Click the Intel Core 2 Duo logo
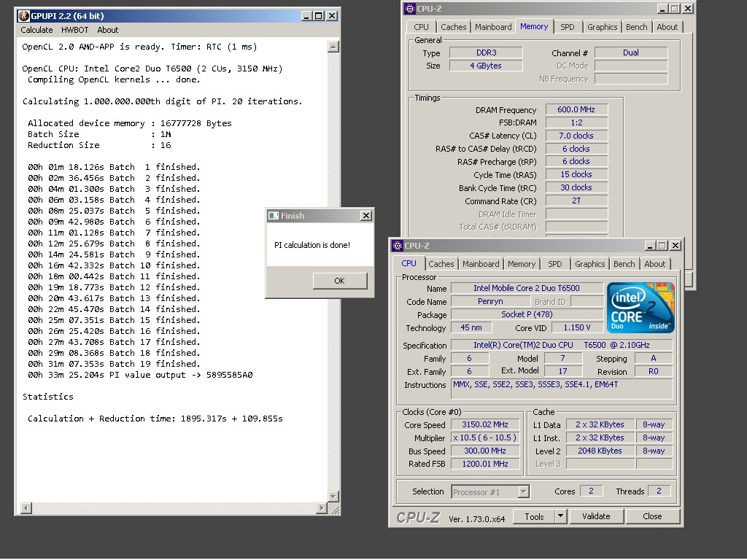The image size is (747, 560). tap(640, 308)
